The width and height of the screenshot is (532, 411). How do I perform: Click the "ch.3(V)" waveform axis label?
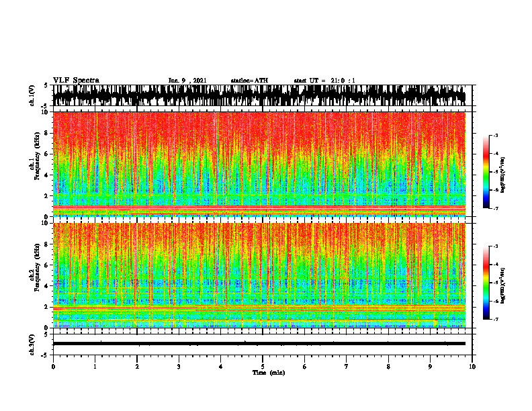point(32,345)
